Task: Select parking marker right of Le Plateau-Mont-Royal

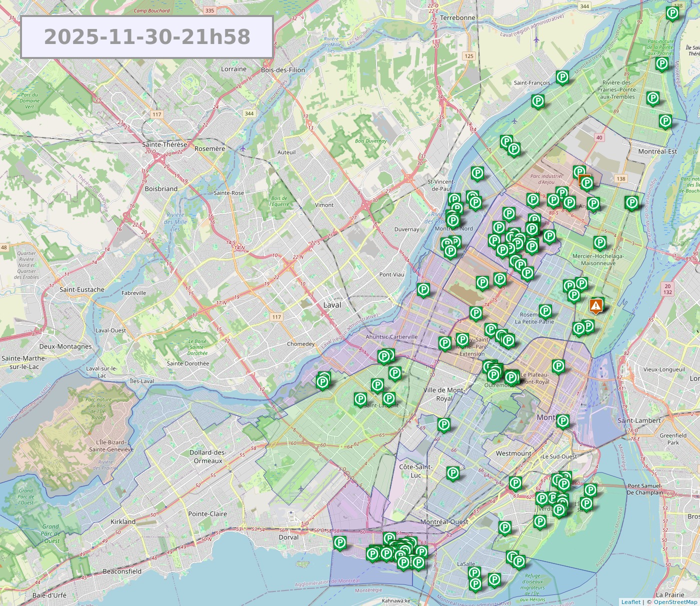Action: [558, 366]
